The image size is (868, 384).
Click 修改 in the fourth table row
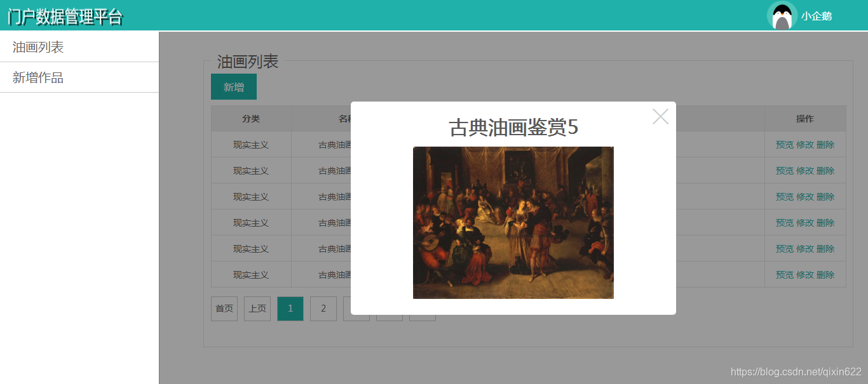(x=805, y=223)
